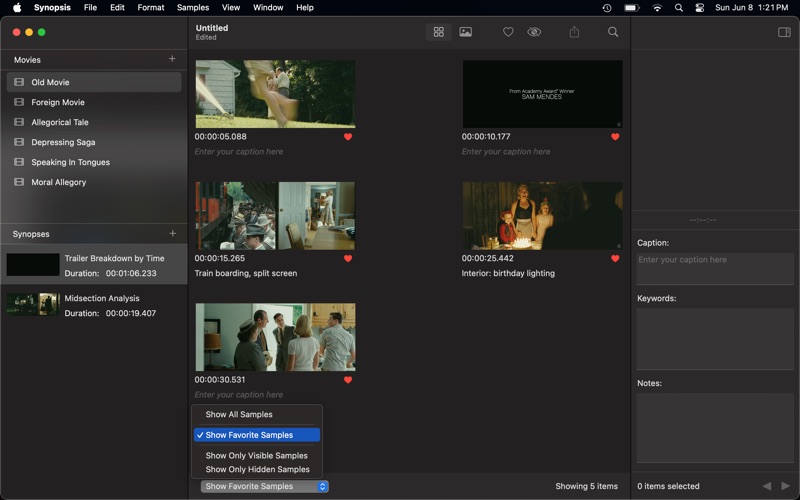Open the Apple menu
The image size is (800, 500).
17,8
